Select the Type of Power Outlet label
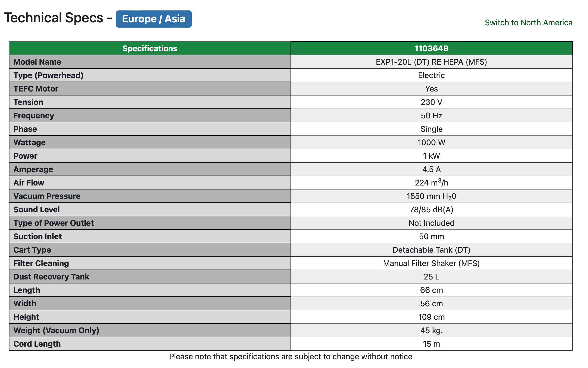The image size is (588, 368). click(54, 223)
